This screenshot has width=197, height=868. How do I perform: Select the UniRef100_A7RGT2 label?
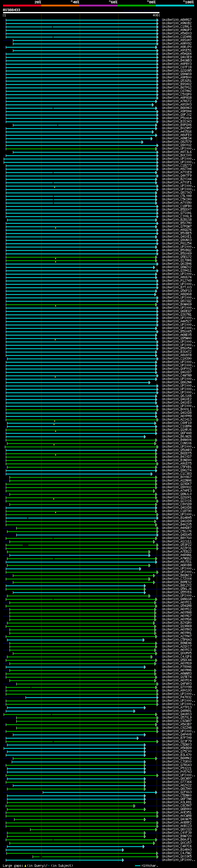[x=177, y=101]
